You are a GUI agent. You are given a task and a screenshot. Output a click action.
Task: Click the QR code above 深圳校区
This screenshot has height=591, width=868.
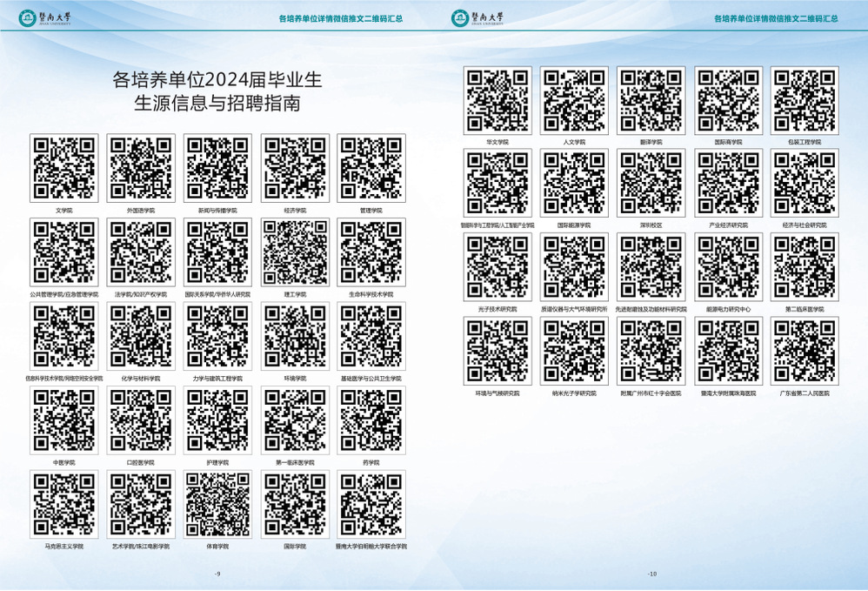651,183
